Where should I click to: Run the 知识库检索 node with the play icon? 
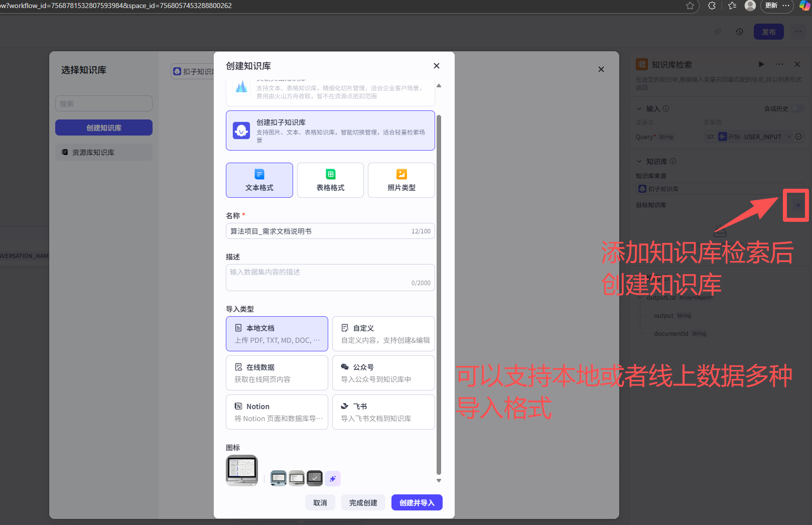[x=761, y=64]
